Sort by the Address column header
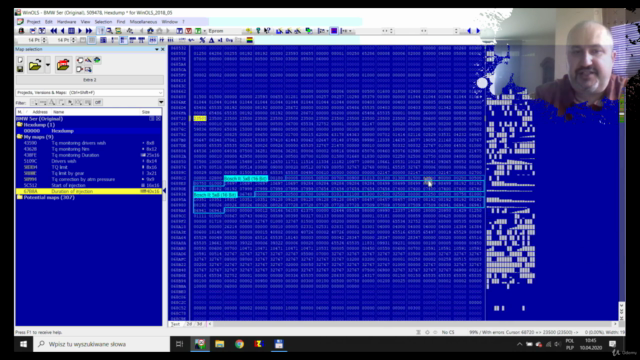The height and width of the screenshot is (360, 640). pos(40,112)
